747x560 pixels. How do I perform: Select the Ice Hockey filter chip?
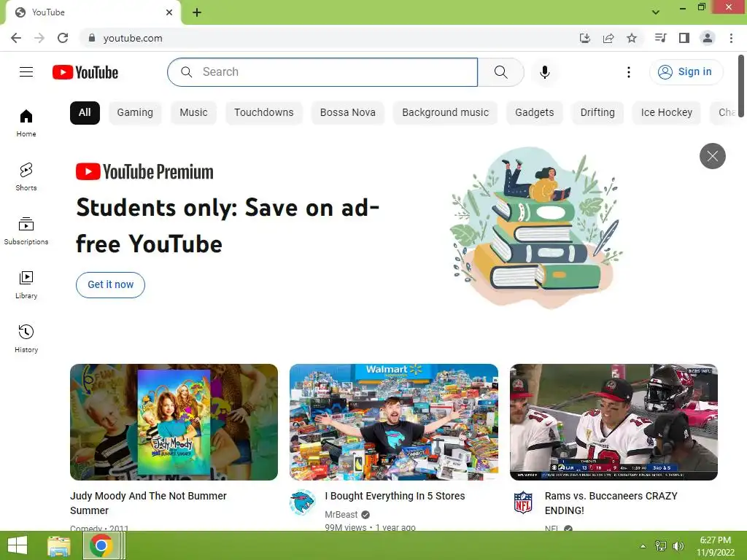666,113
